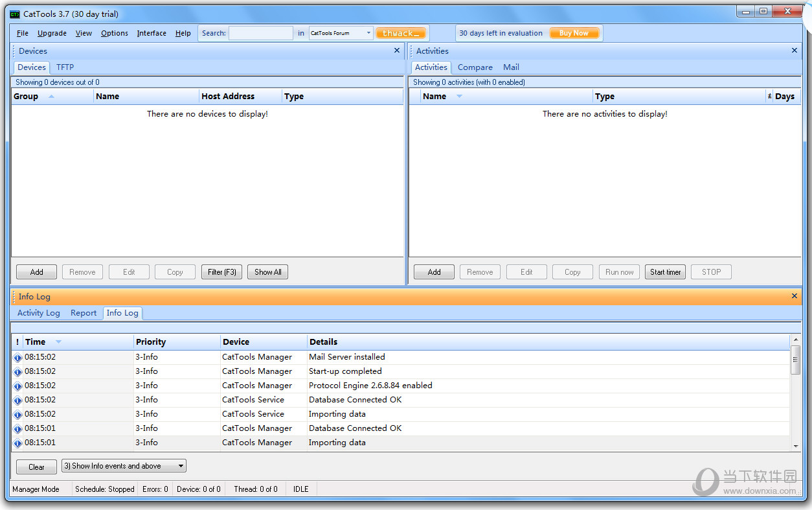Open the Options menu
The height and width of the screenshot is (510, 812).
pyautogui.click(x=115, y=33)
